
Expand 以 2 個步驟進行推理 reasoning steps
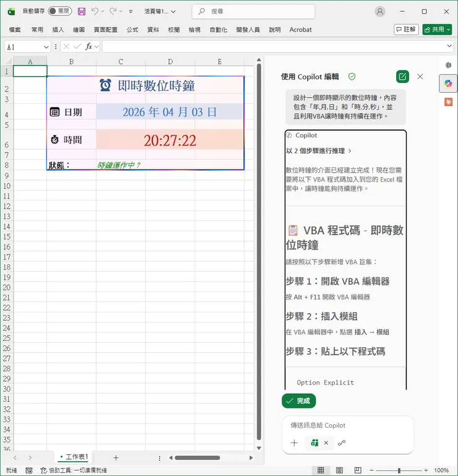[318, 151]
